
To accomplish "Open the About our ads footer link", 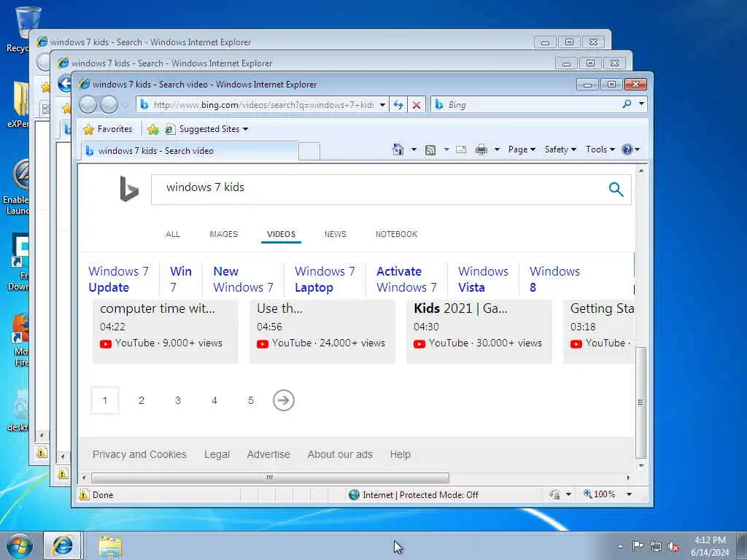I will 340,454.
